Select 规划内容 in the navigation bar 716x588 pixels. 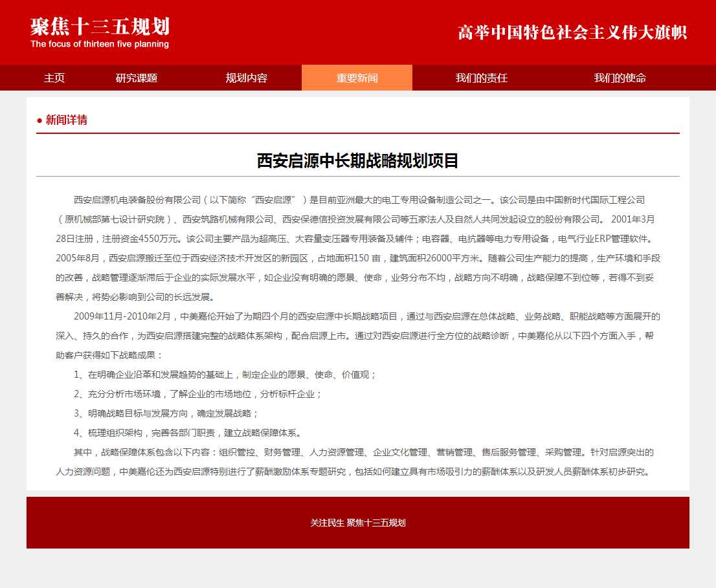click(246, 78)
